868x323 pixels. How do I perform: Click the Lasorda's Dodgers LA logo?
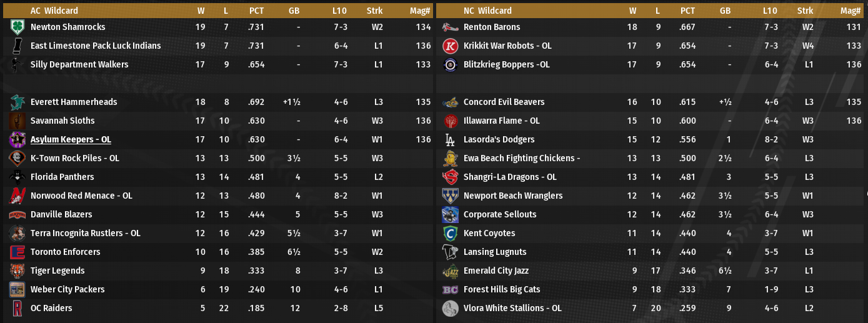pyautogui.click(x=450, y=140)
